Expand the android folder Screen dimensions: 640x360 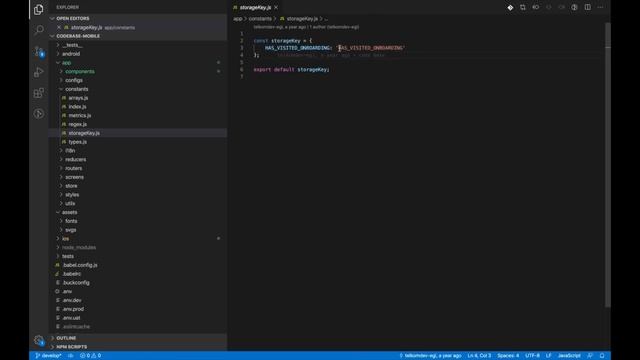138,54
